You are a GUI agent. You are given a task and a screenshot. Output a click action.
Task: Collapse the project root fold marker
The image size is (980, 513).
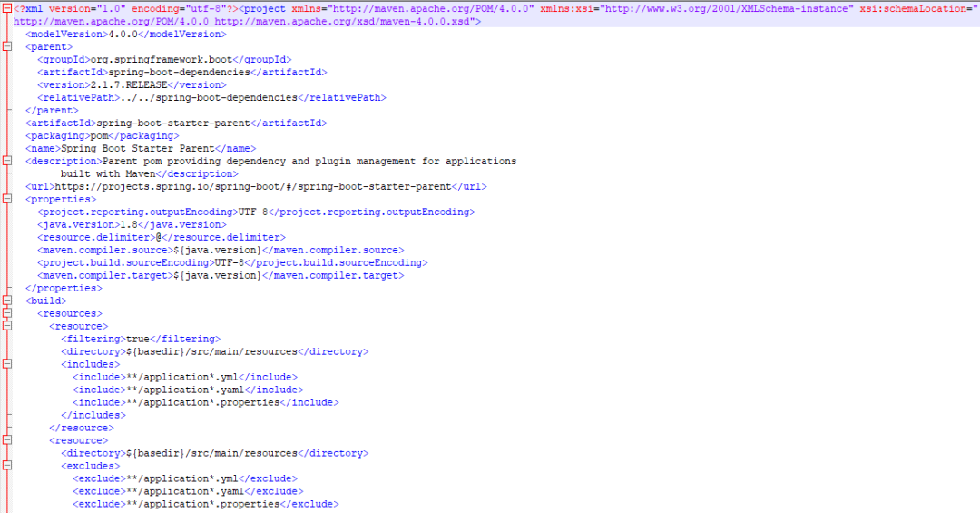tap(7, 9)
